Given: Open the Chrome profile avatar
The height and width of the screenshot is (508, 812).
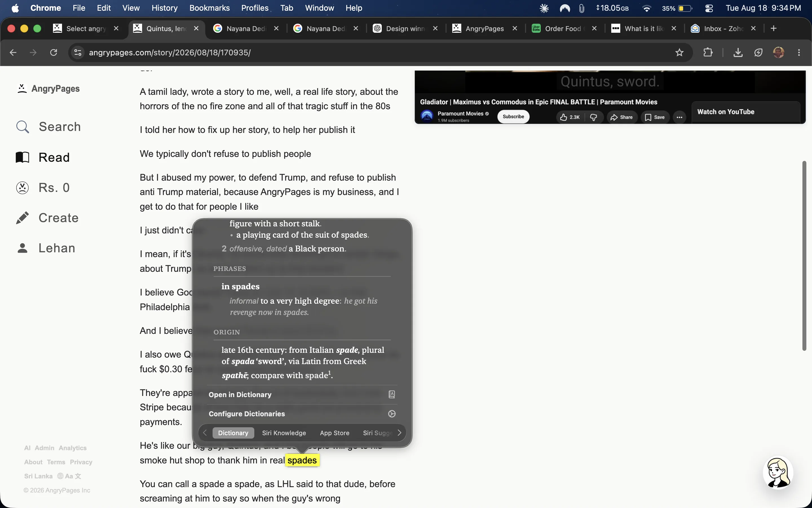Looking at the screenshot, I should [x=778, y=52].
